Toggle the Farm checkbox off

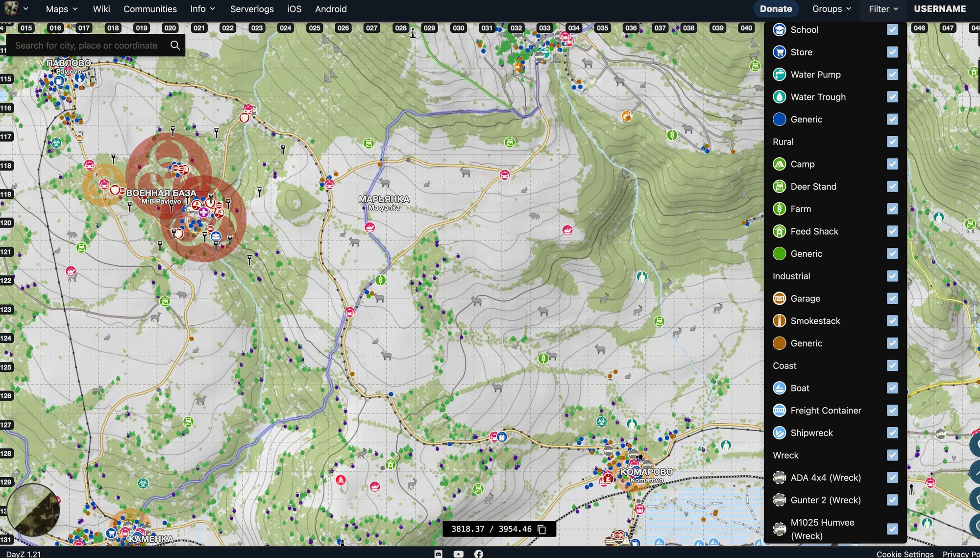(x=892, y=209)
